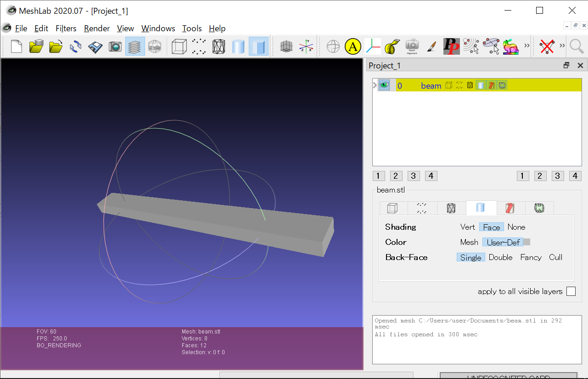Click the Import Mesh folder icon
588x379 pixels.
point(56,46)
